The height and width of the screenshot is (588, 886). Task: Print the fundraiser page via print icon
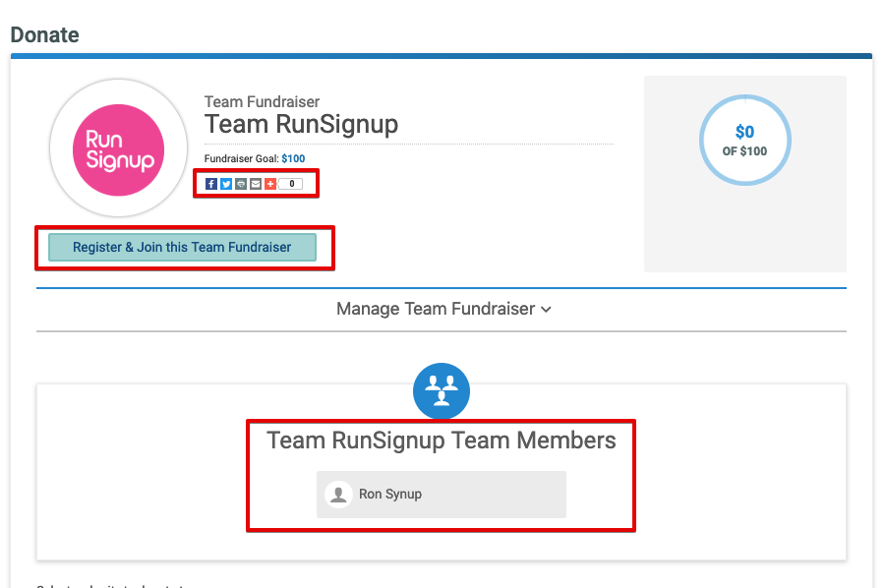(x=241, y=184)
